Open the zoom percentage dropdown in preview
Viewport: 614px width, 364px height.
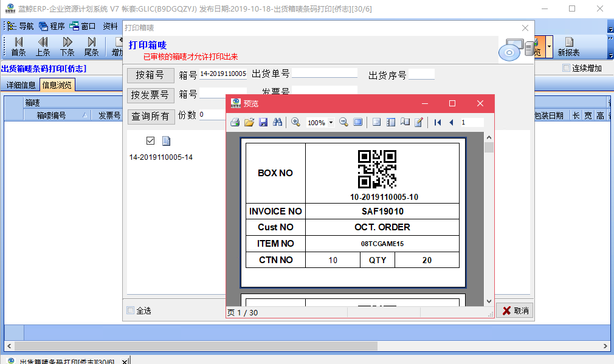click(331, 123)
